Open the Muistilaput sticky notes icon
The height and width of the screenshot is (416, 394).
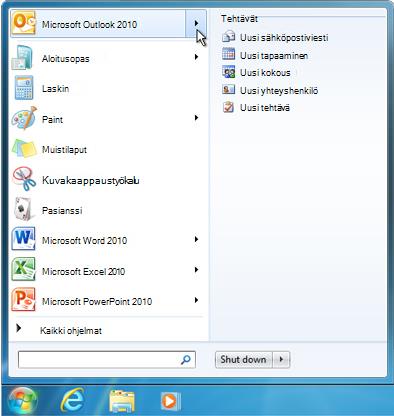tap(24, 148)
